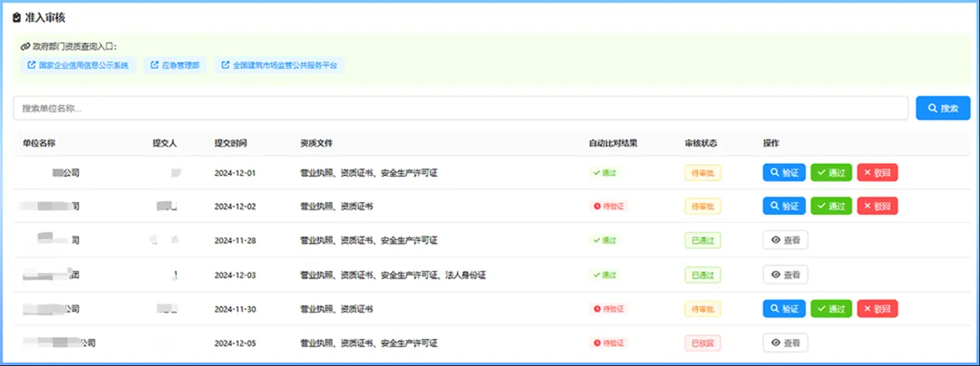
Task: Approve the 2024-11-30 submission with 通过
Action: (x=831, y=309)
